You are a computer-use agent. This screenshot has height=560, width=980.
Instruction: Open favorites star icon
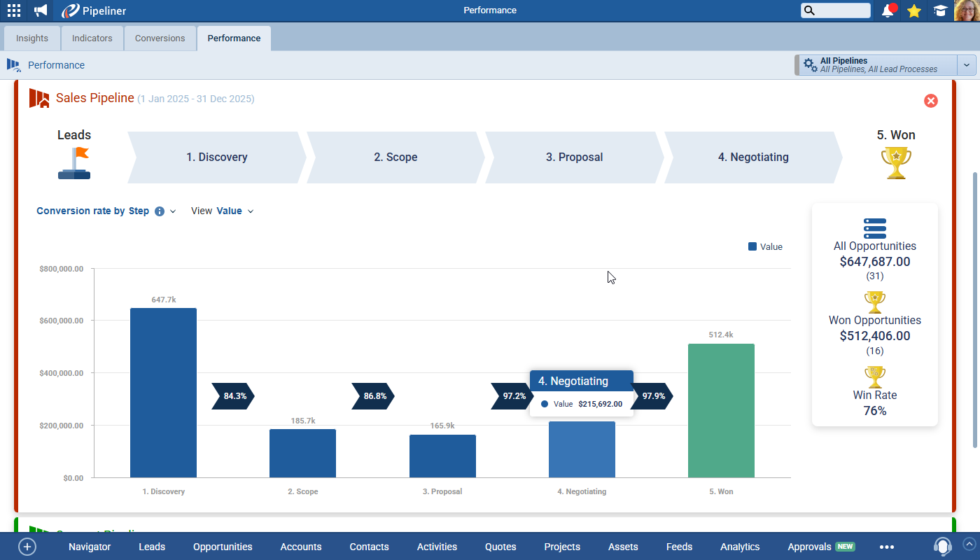tap(913, 10)
